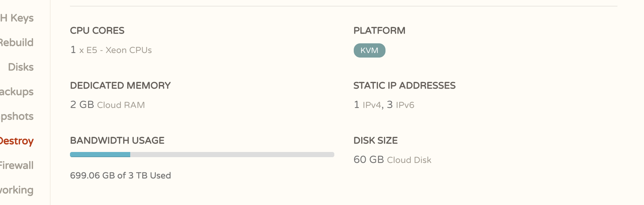Click the CPU CORES heading
This screenshot has height=205, width=644.
[97, 31]
